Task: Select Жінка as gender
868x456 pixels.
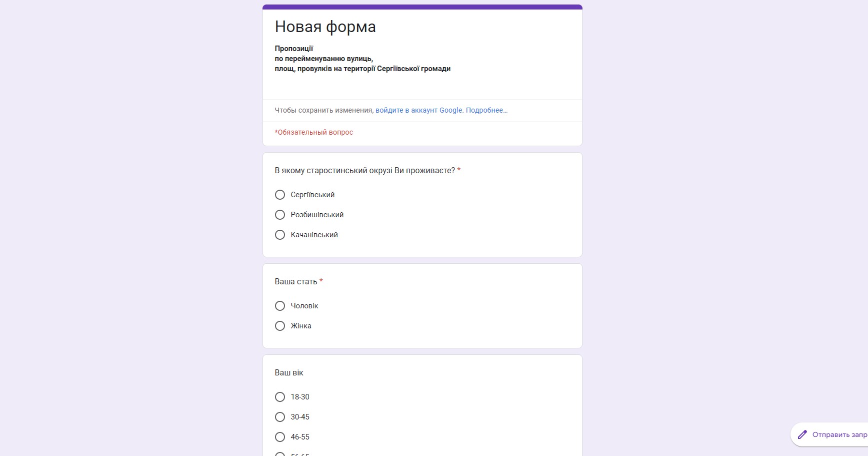Action: (280, 326)
